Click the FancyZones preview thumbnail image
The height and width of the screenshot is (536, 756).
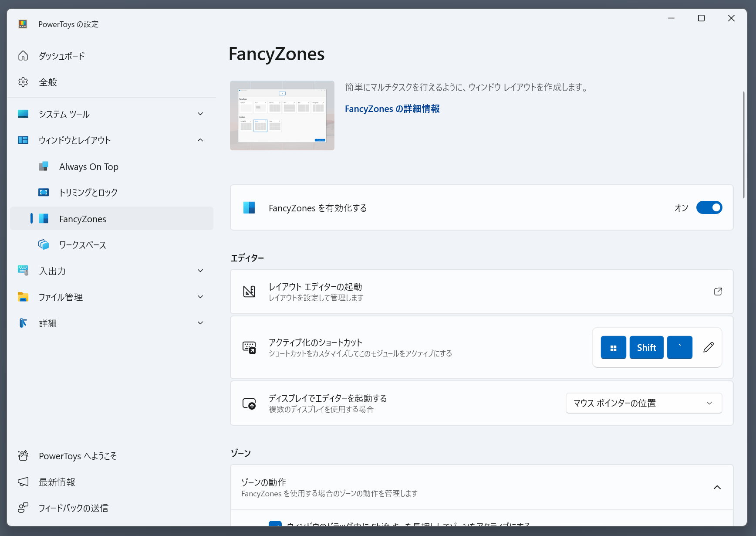(282, 115)
